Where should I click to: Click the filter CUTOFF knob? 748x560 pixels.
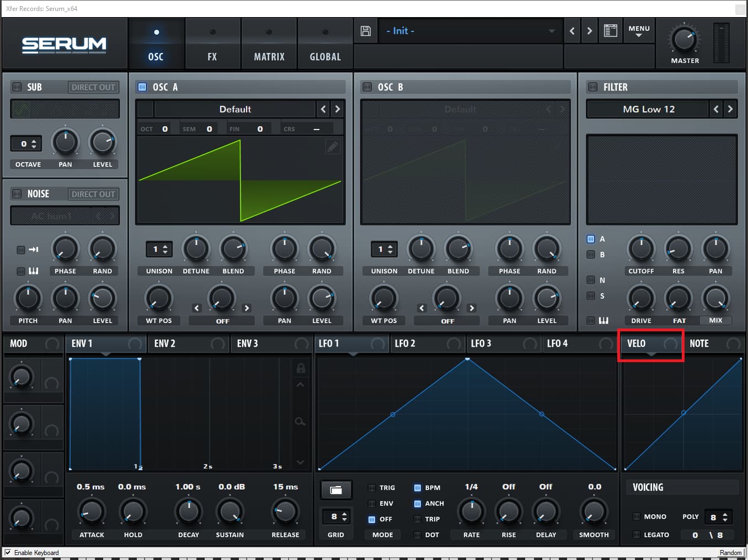coord(641,249)
